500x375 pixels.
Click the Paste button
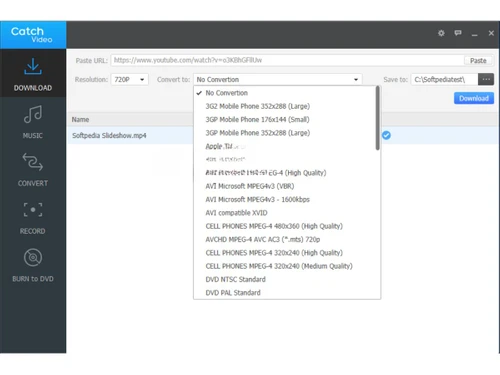[x=478, y=60]
